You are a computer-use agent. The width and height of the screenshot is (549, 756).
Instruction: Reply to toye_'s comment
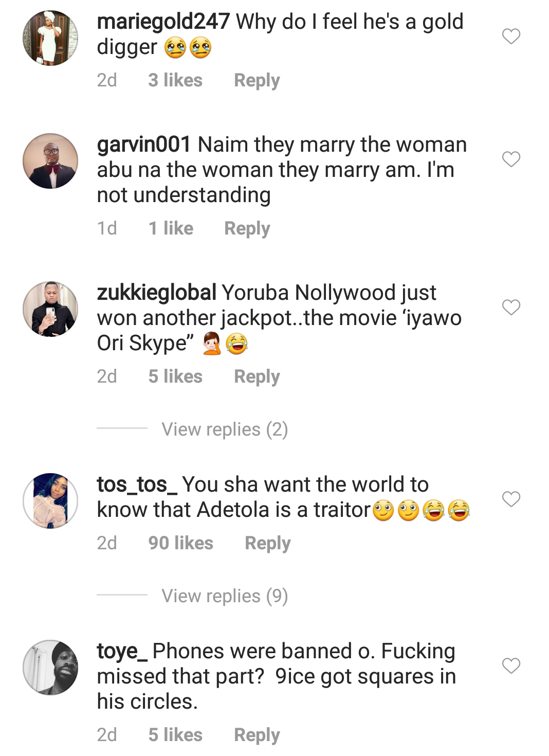pyautogui.click(x=257, y=735)
